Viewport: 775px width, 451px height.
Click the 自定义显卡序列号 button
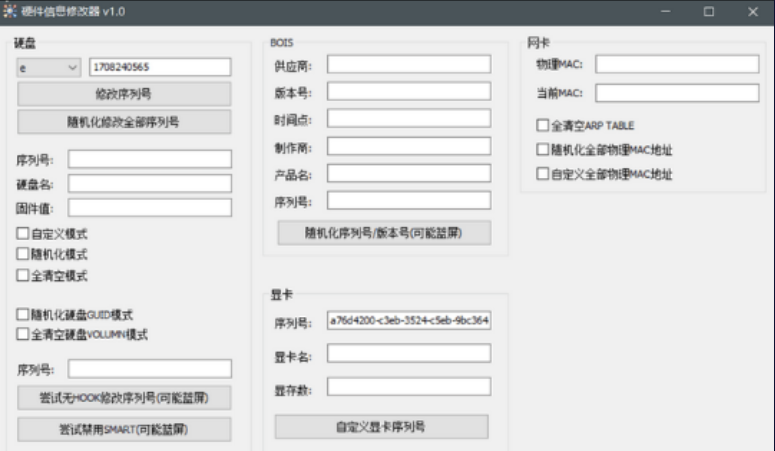pos(381,427)
